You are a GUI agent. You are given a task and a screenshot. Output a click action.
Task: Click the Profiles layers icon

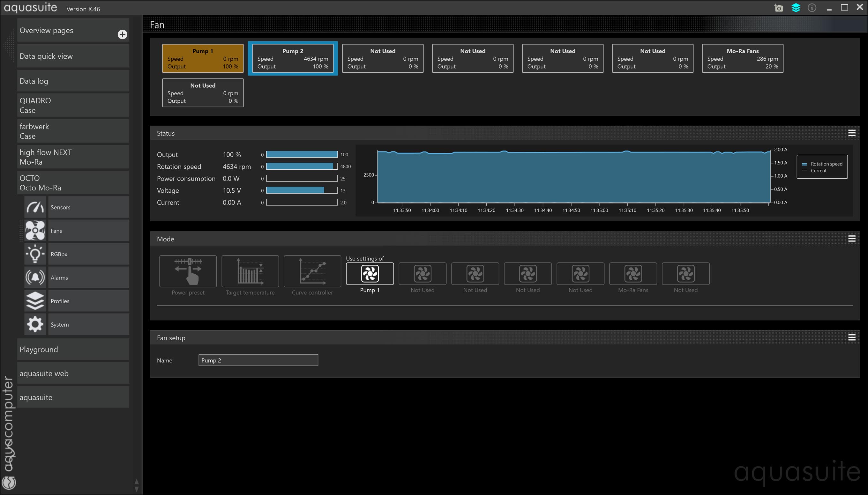coord(35,301)
